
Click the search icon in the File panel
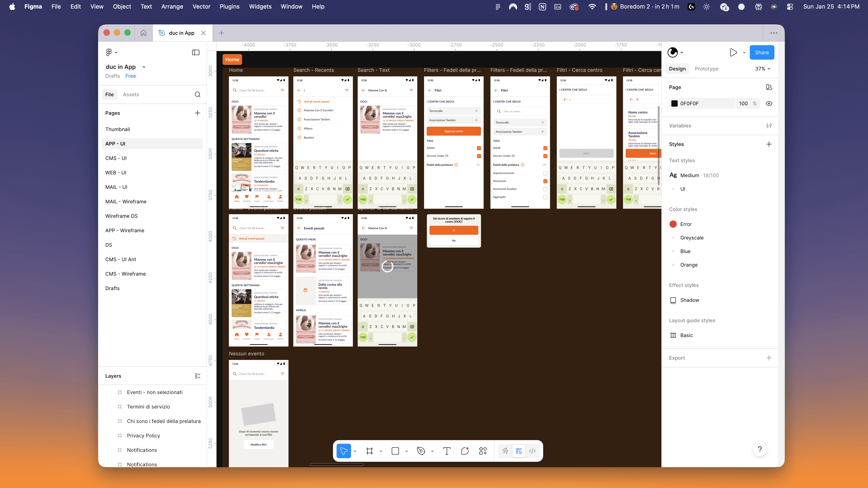pyautogui.click(x=198, y=95)
